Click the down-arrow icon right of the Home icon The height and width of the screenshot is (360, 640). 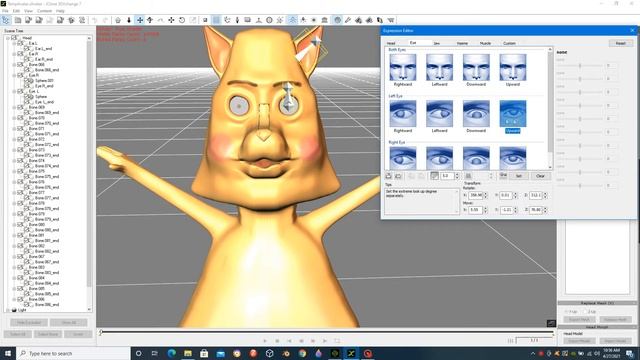(129, 20)
